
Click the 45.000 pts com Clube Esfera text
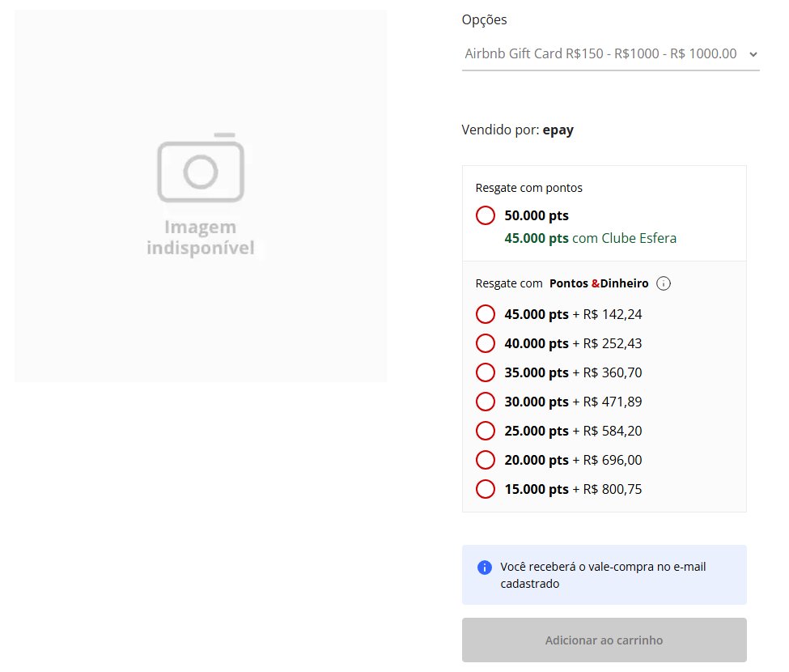click(590, 238)
